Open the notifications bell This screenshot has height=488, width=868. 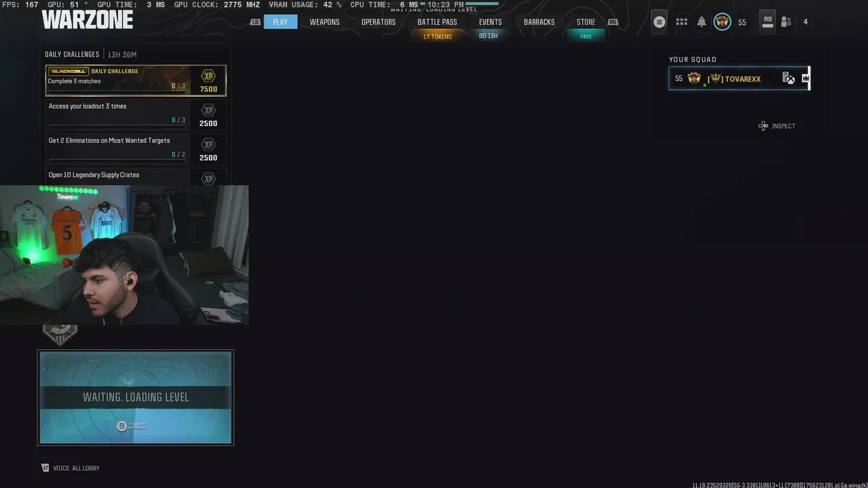coord(702,22)
